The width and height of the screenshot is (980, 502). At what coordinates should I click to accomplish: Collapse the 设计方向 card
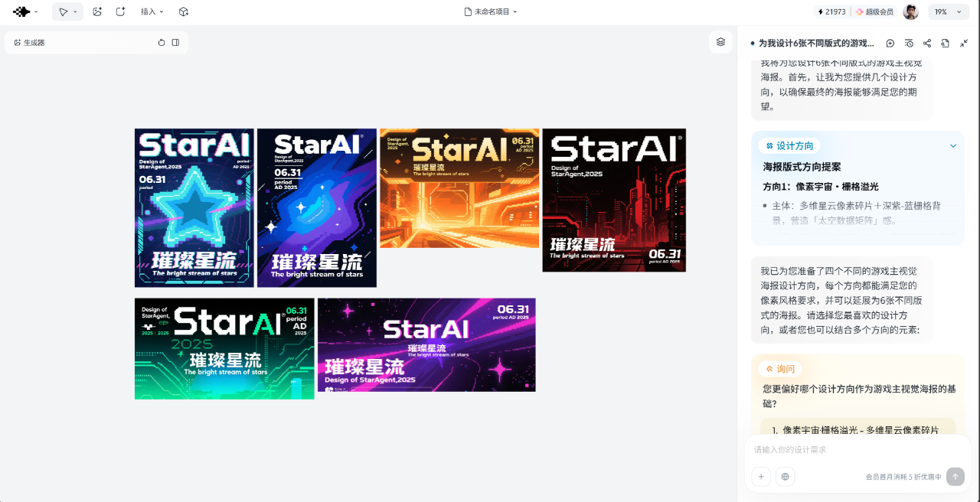pos(953,145)
